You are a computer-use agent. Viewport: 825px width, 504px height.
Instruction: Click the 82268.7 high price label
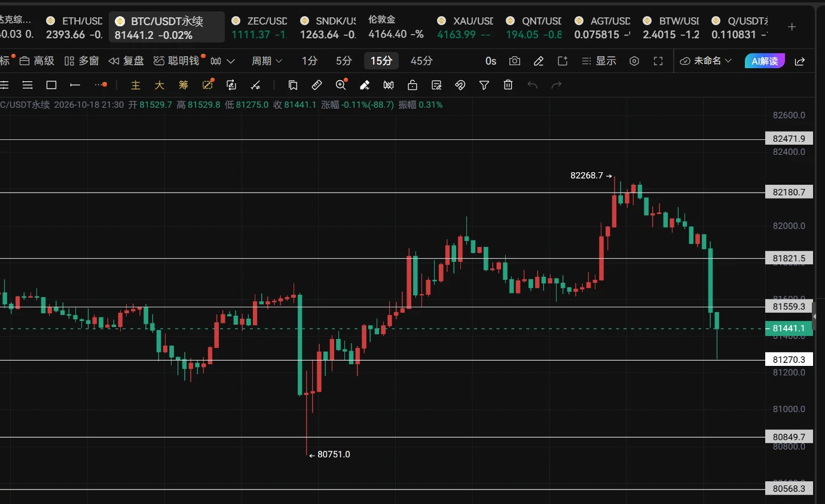tap(586, 176)
